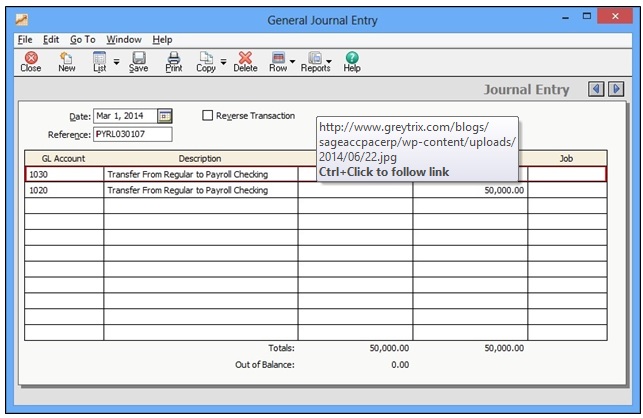Click the Job cell in the 1030 row

point(567,174)
